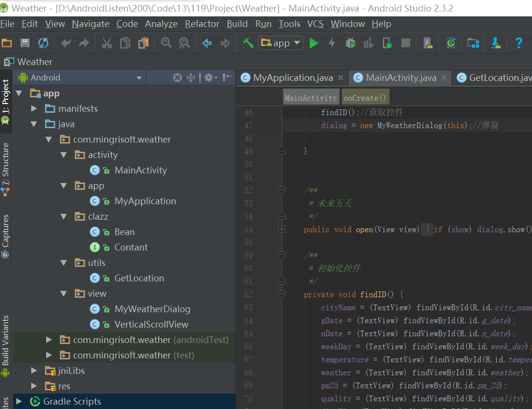Open the VCS menu
Screen dimensions: 532x409
pos(315,24)
